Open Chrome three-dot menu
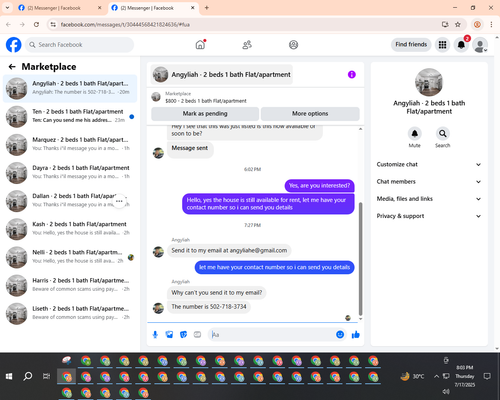 click(x=491, y=24)
